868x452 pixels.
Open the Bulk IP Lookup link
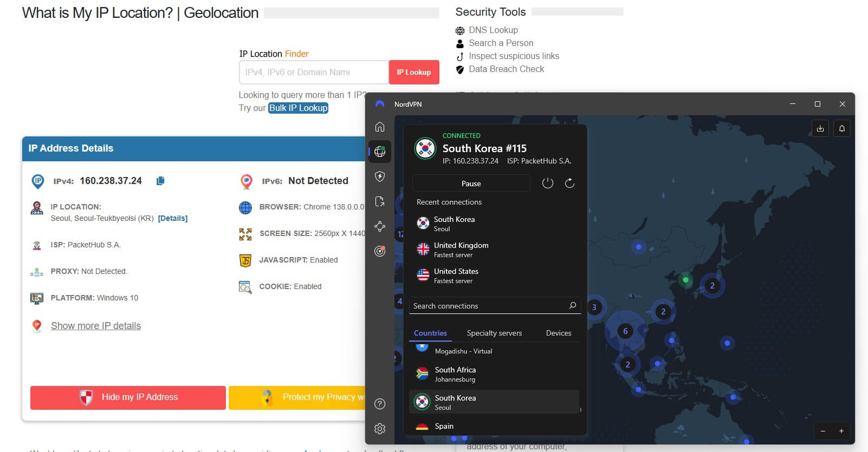(299, 108)
